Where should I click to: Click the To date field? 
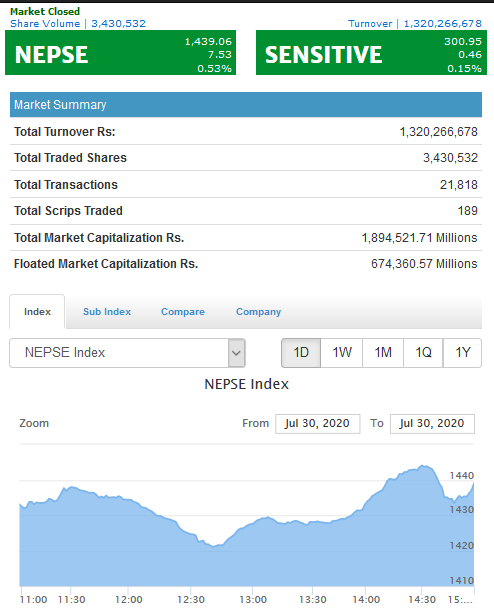coord(432,424)
